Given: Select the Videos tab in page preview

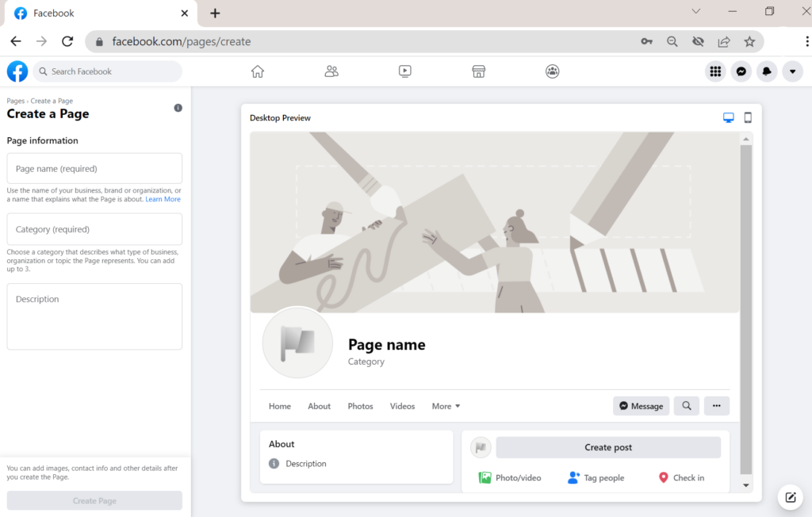Looking at the screenshot, I should click(402, 406).
